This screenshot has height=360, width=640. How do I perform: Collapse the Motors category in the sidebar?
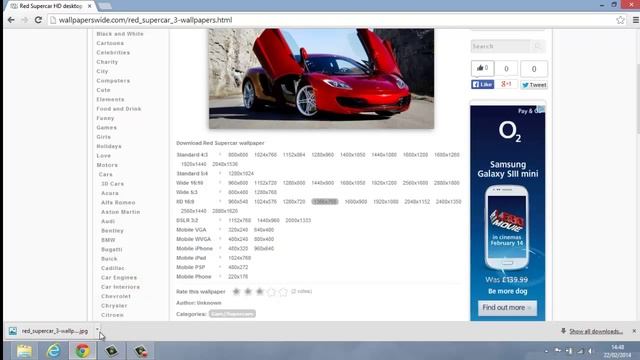(x=107, y=165)
